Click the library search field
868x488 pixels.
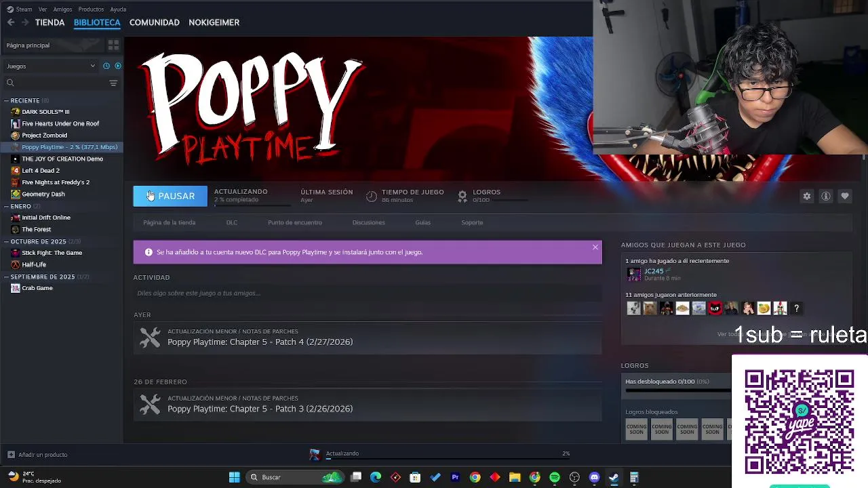coord(54,83)
